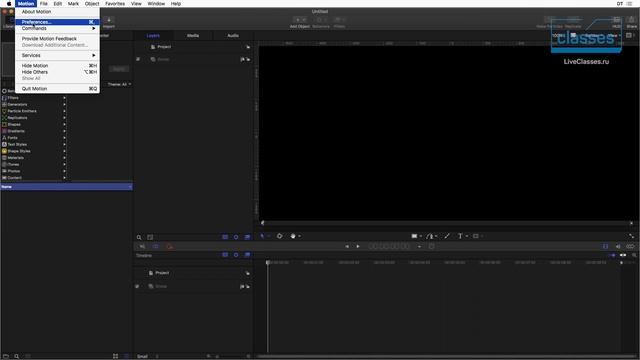
Task: Select the Rectangle Mask tool
Action: pos(476,236)
